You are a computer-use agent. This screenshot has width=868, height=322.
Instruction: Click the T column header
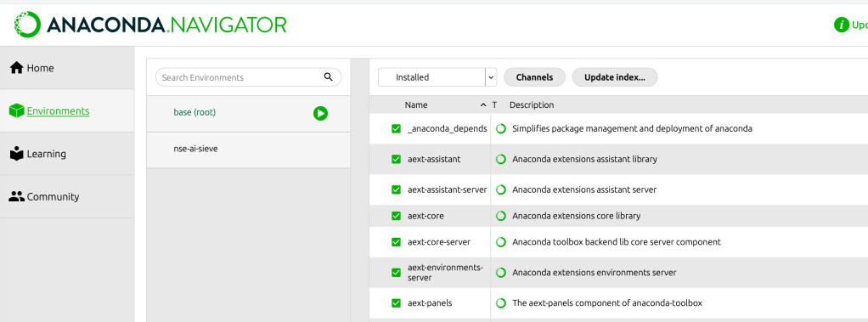point(495,105)
